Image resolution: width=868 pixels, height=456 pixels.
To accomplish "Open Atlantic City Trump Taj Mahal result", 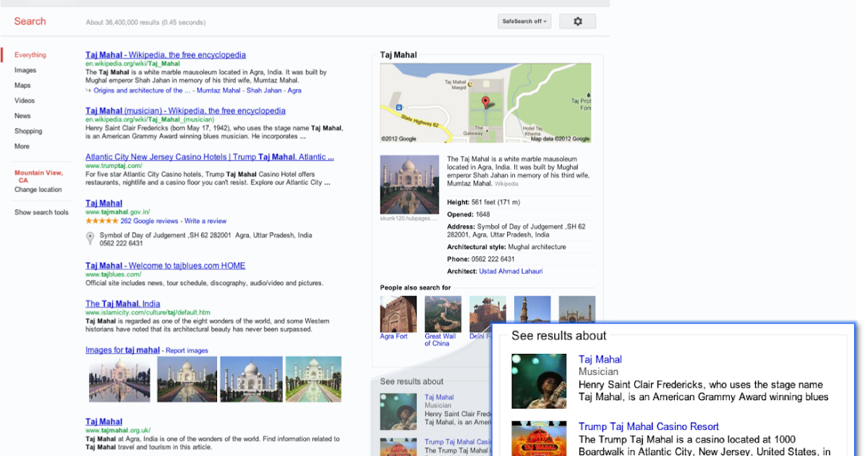I will click(210, 156).
